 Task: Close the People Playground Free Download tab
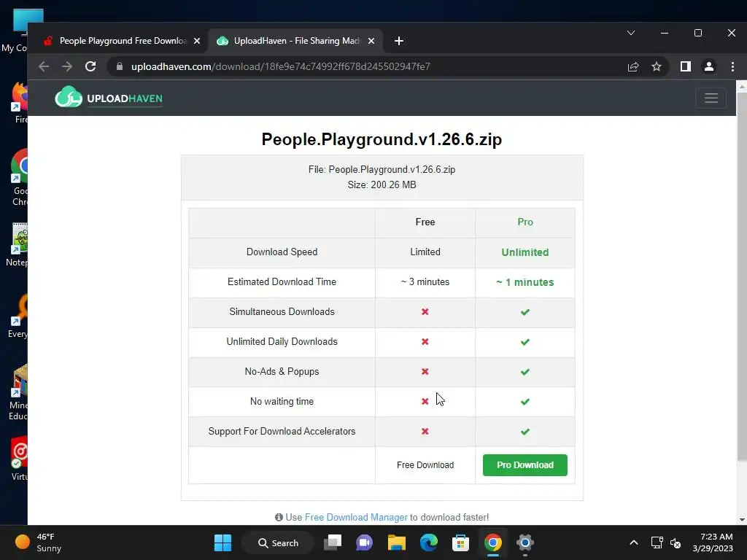[x=197, y=41]
